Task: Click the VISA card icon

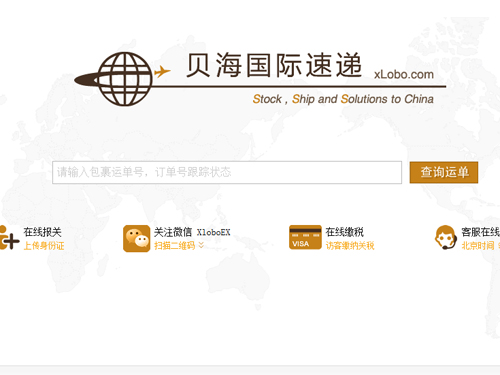Action: pos(305,237)
